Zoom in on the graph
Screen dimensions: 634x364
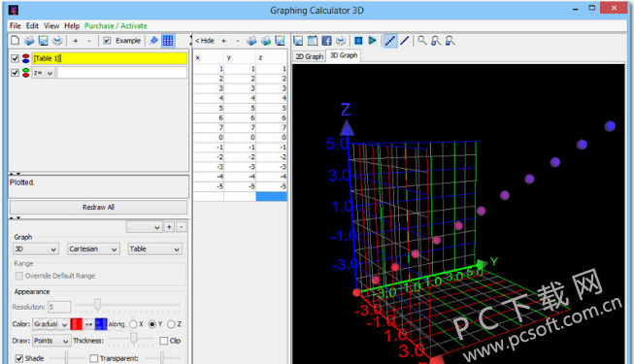click(436, 41)
